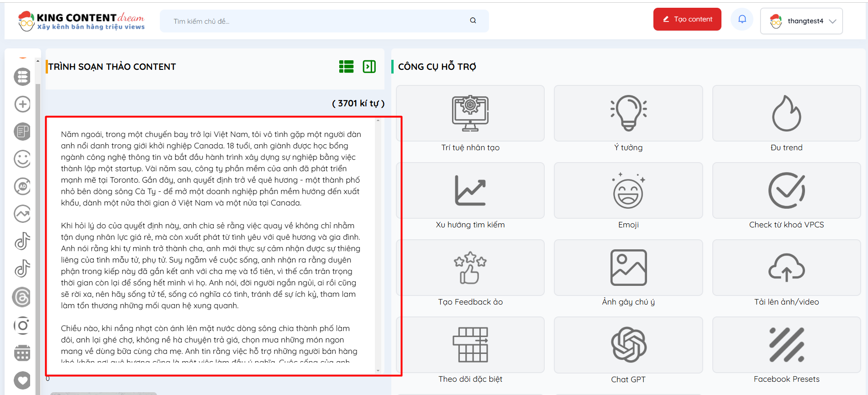Click scroll-down arrow of content editor

tap(378, 370)
